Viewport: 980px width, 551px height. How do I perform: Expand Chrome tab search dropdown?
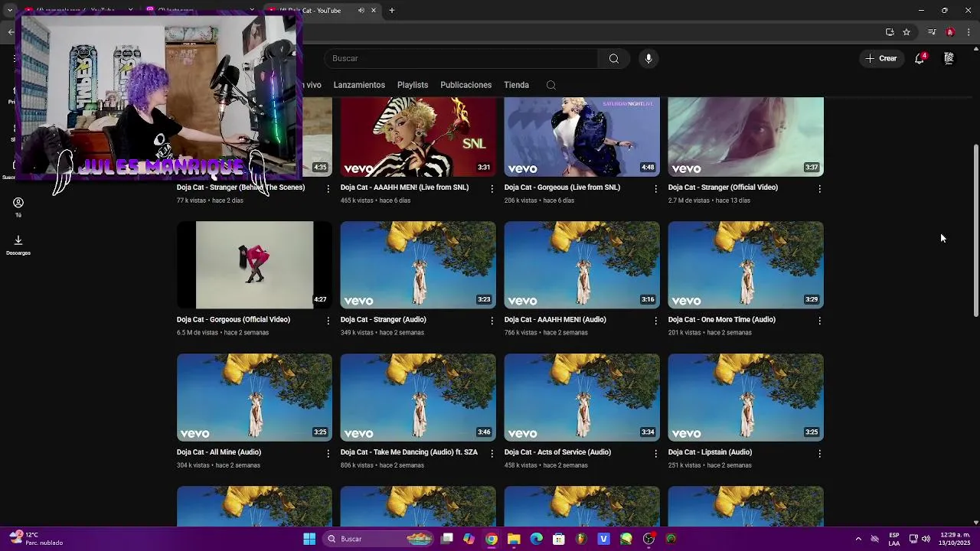(x=10, y=11)
